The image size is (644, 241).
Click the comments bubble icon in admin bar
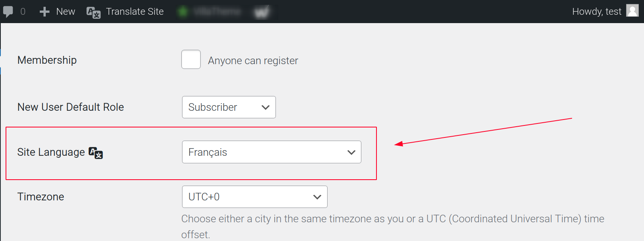coord(9,11)
